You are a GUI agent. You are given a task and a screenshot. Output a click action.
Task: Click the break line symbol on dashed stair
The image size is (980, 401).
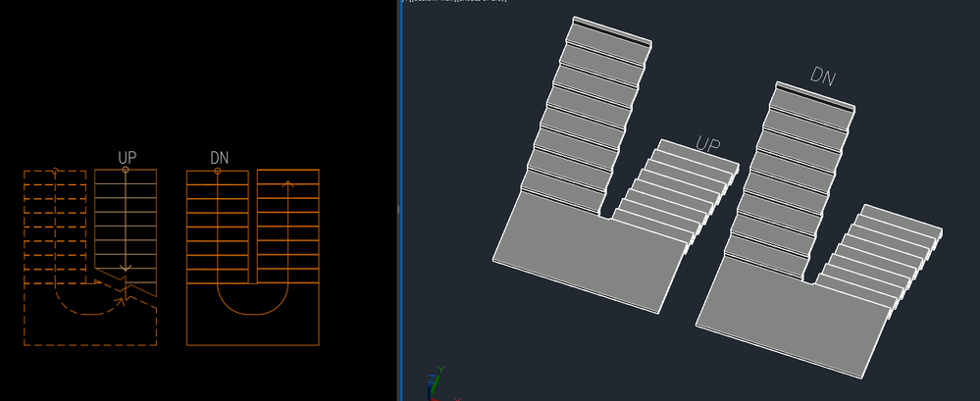pos(125,288)
